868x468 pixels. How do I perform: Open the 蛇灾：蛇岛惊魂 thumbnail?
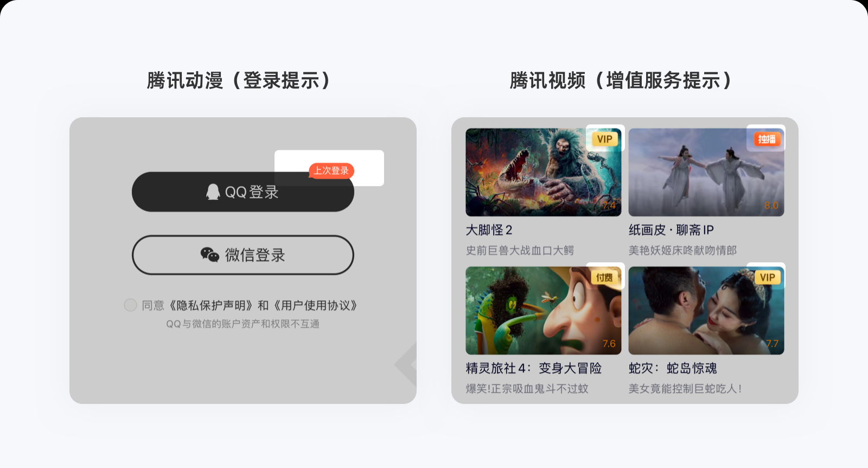coord(706,311)
